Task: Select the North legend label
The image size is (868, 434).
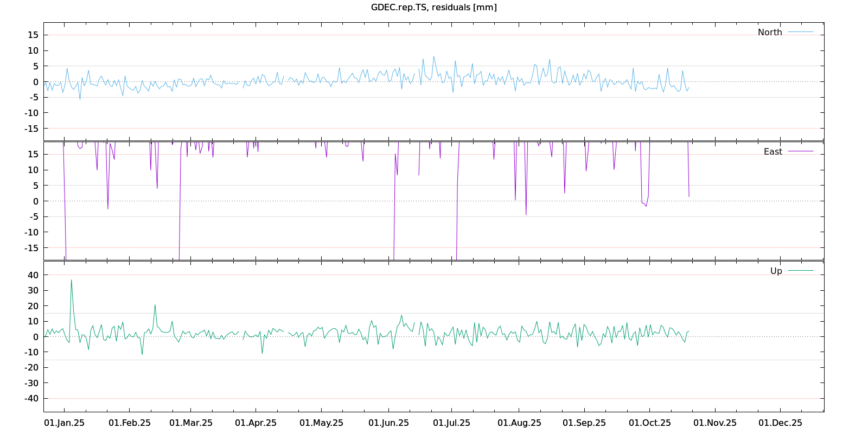Action: (x=770, y=32)
